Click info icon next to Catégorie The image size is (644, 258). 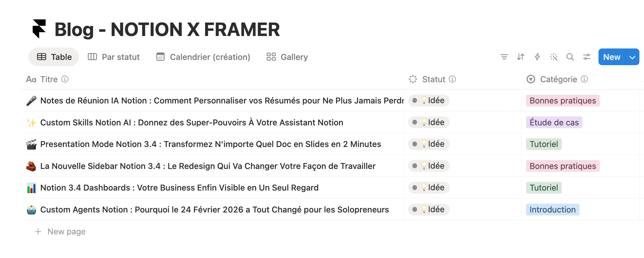(x=585, y=79)
